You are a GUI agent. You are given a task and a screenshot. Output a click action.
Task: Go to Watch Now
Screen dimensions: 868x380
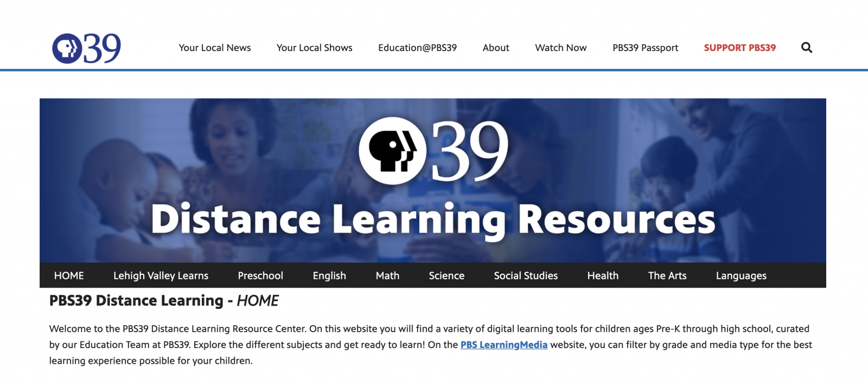point(561,48)
